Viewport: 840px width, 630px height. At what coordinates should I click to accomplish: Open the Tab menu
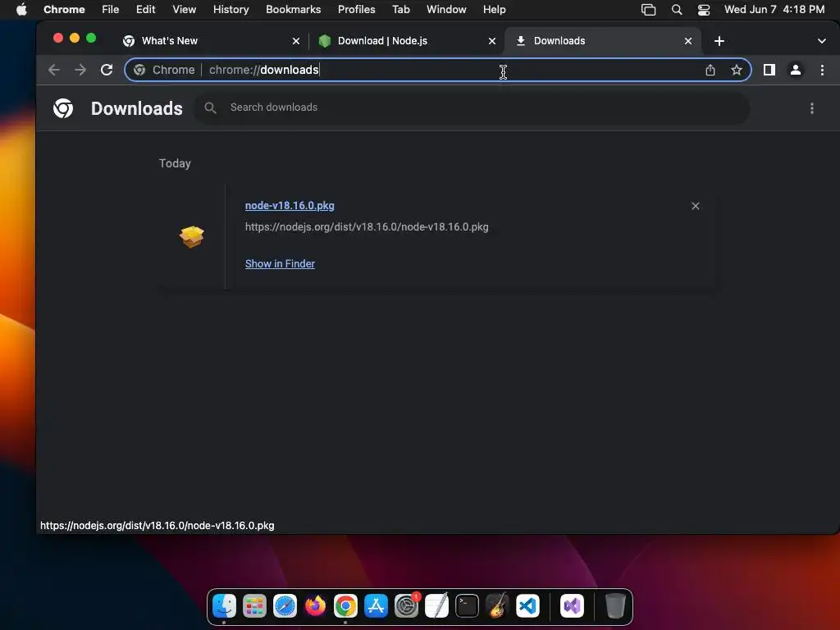click(400, 10)
